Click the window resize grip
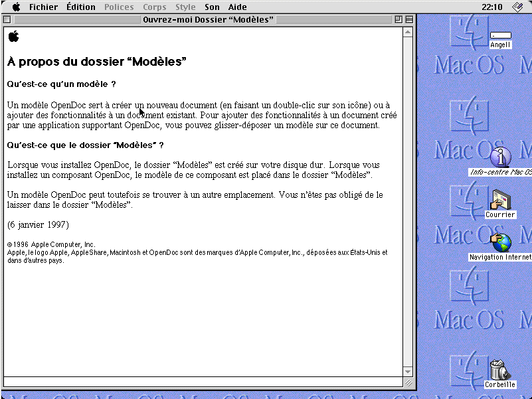The height and width of the screenshot is (399, 532). [409, 382]
